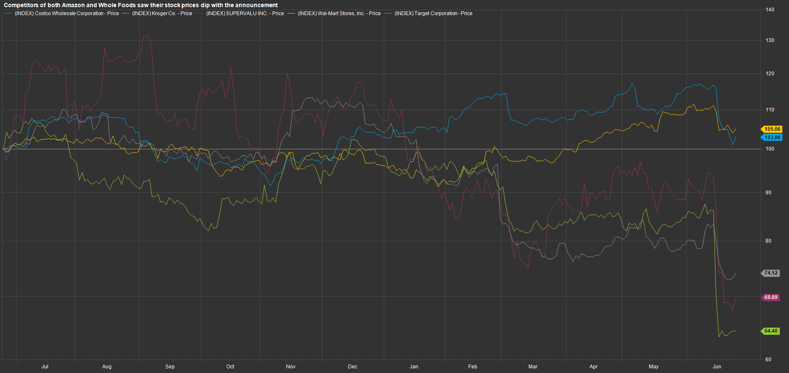
Task: Click the Jun label on the time axis
Action: pos(717,366)
